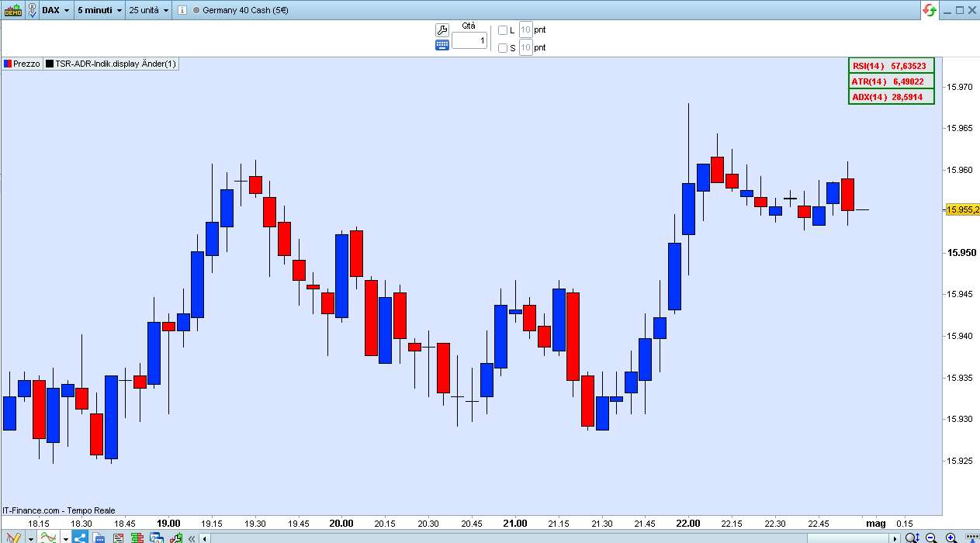Enable the L limit checkbox

[x=503, y=30]
